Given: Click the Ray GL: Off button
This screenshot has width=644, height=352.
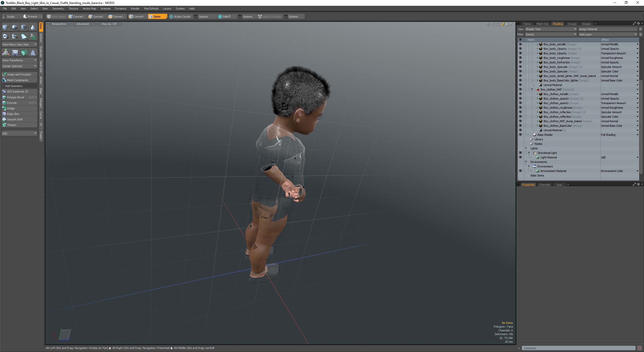Looking at the screenshot, I should (x=109, y=24).
